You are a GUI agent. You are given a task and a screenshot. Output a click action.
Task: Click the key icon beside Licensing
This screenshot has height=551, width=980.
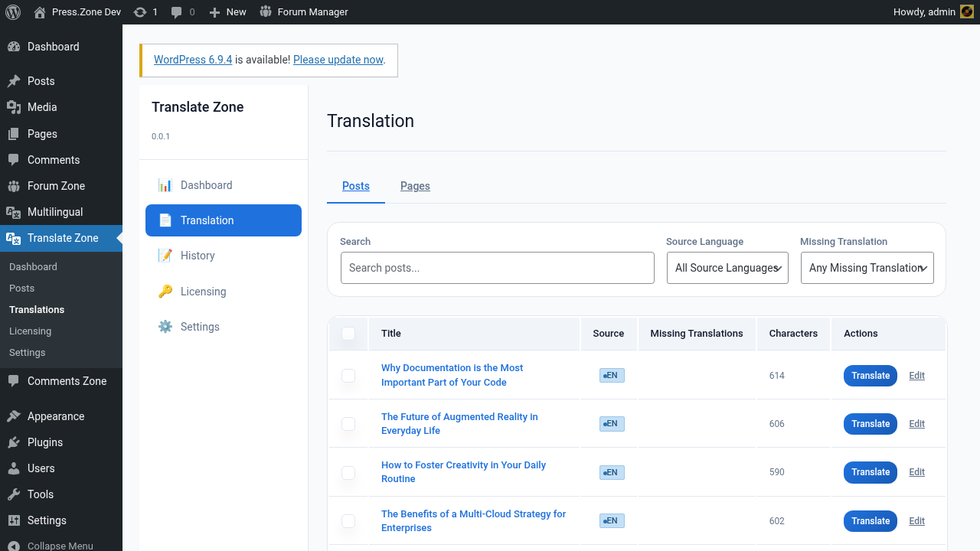pyautogui.click(x=165, y=292)
